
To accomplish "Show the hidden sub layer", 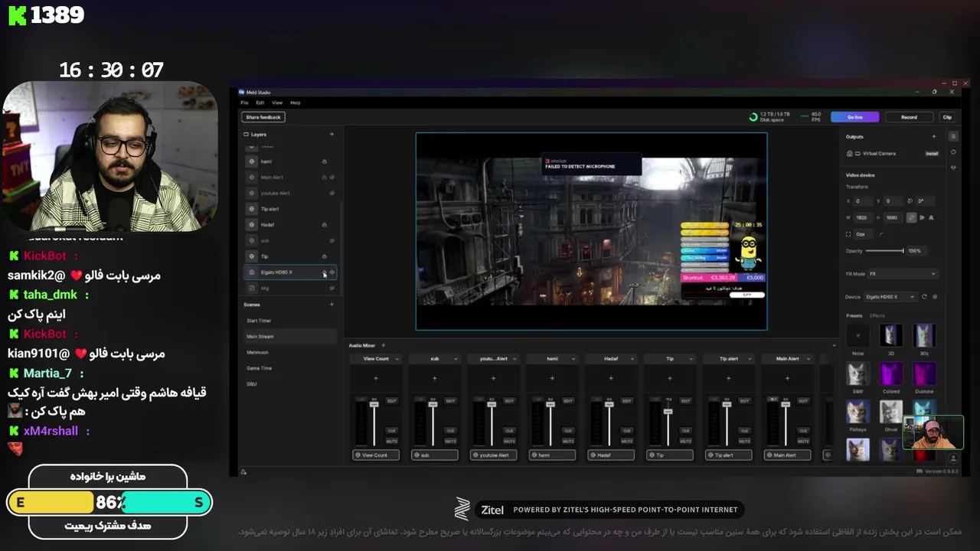I will (332, 240).
